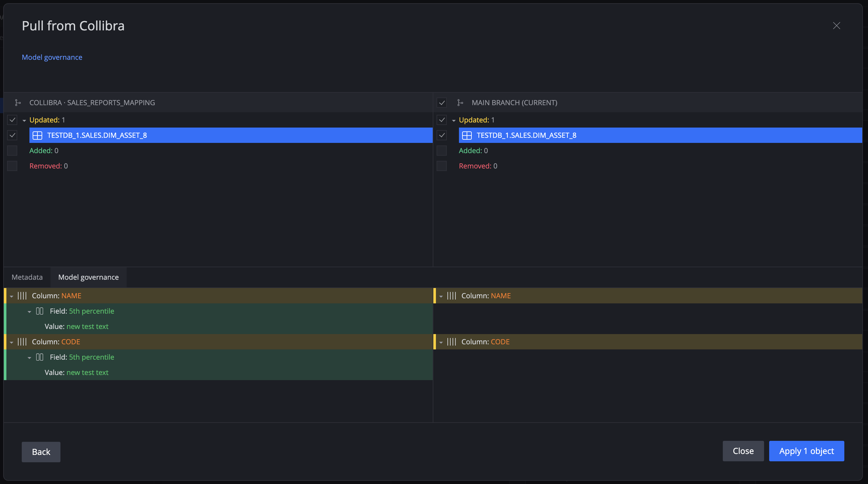Select left TESTDB_1.SALES.DIM_ASSET_8 row

click(x=231, y=136)
